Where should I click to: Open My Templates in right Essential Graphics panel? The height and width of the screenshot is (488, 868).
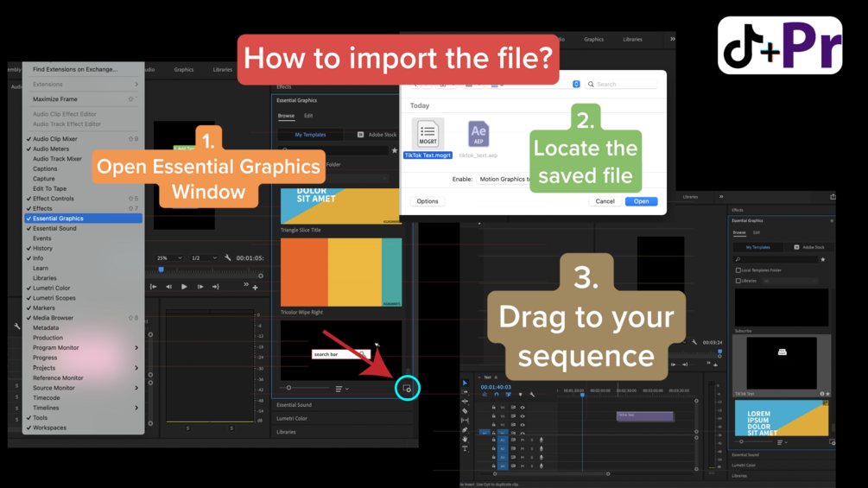tap(757, 247)
